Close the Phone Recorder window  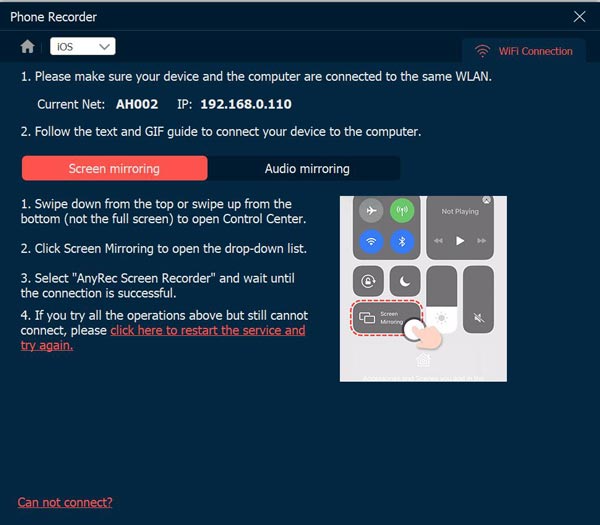pyautogui.click(x=579, y=17)
